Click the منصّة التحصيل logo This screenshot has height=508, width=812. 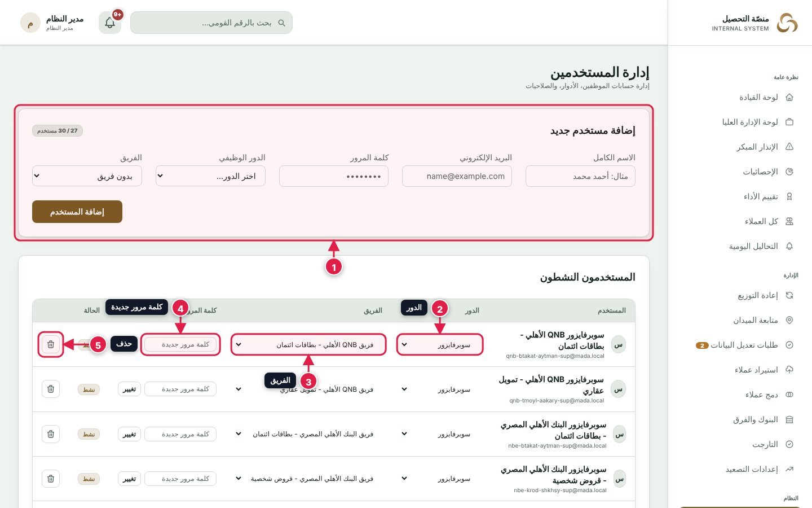pyautogui.click(x=787, y=23)
